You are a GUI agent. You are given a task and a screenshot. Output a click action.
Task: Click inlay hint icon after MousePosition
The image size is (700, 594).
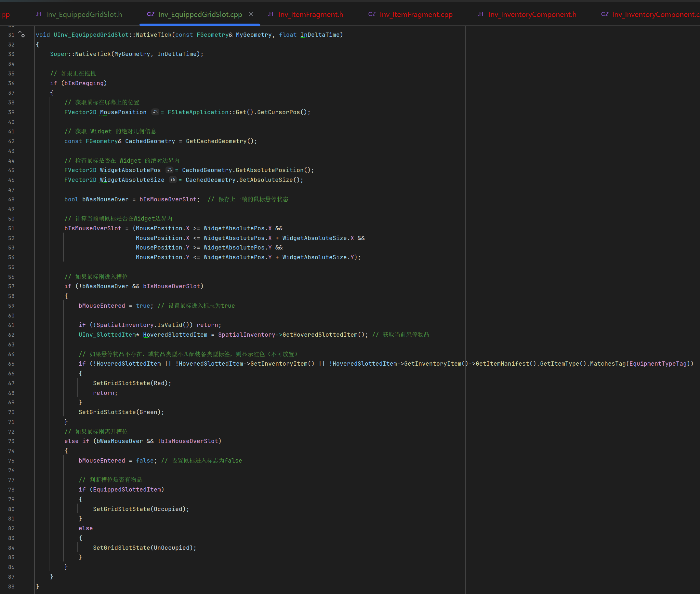click(155, 112)
